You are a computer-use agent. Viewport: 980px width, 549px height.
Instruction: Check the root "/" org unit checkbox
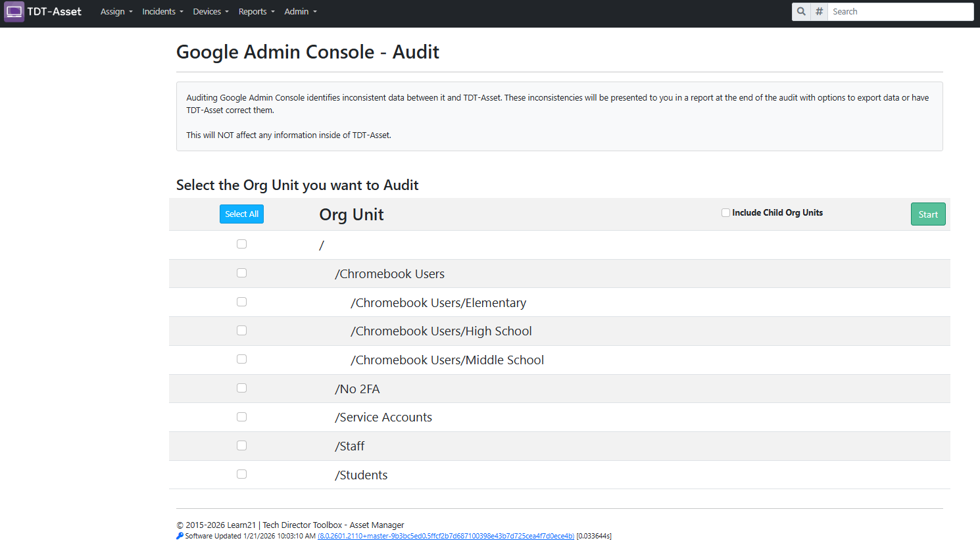(241, 244)
